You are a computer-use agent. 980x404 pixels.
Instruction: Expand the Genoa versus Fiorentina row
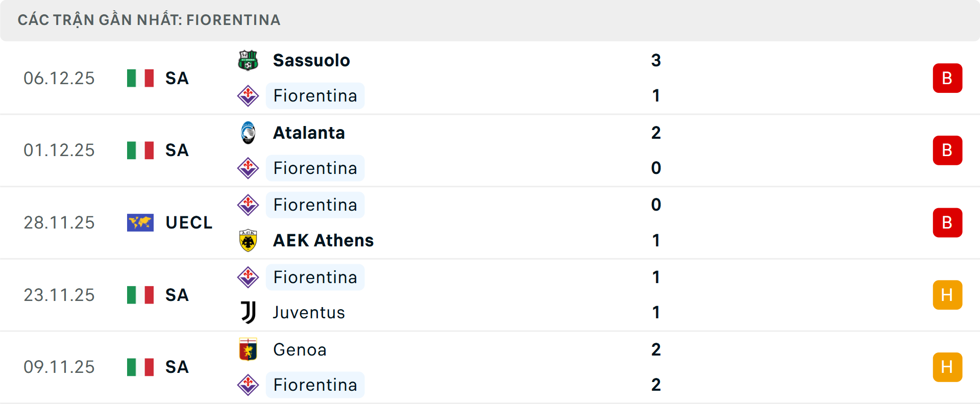pos(490,367)
